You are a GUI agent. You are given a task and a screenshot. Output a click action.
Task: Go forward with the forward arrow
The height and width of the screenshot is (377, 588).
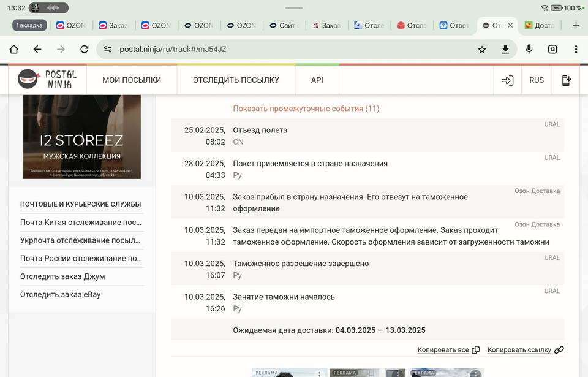point(61,49)
